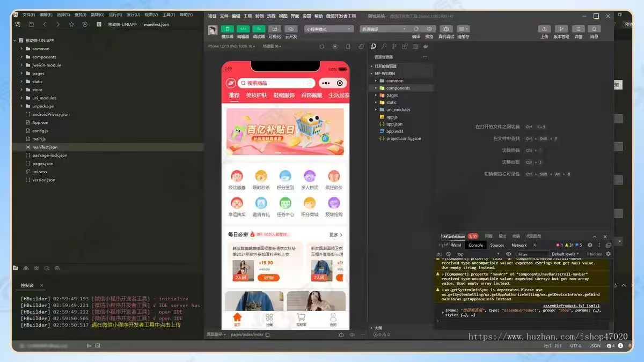The width and height of the screenshot is (644, 362).
Task: Open the 详情 details button
Action: click(579, 29)
